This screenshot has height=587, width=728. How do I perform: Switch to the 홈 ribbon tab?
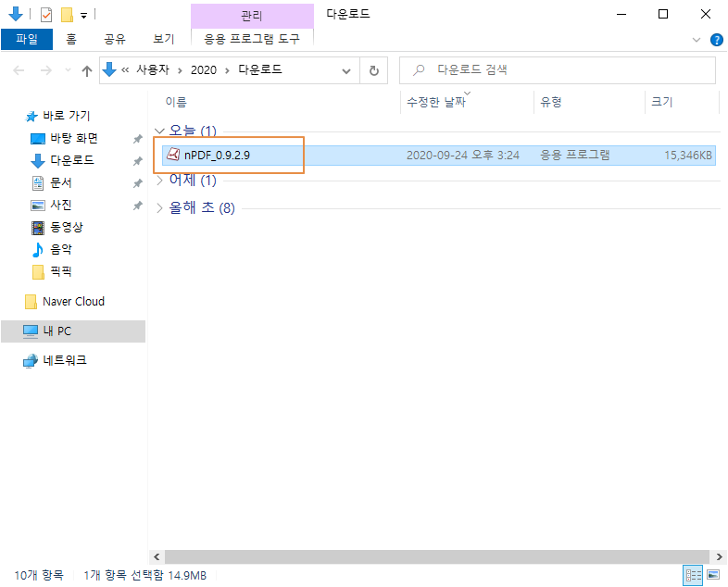coord(71,39)
